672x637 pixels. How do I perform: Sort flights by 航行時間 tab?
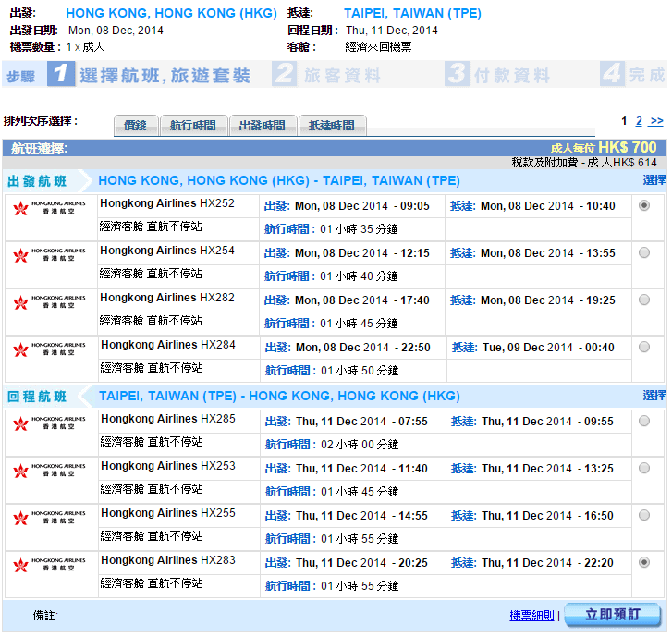click(193, 126)
